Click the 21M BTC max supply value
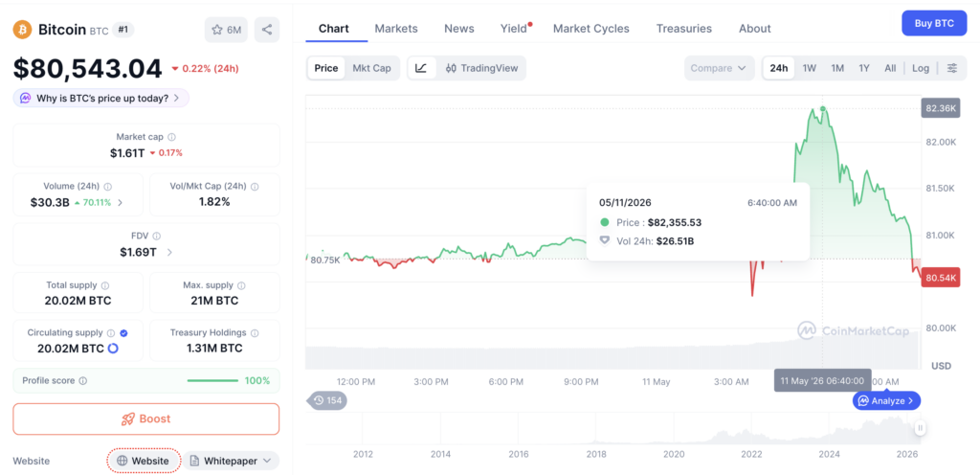The image size is (980, 475). pyautogui.click(x=214, y=300)
